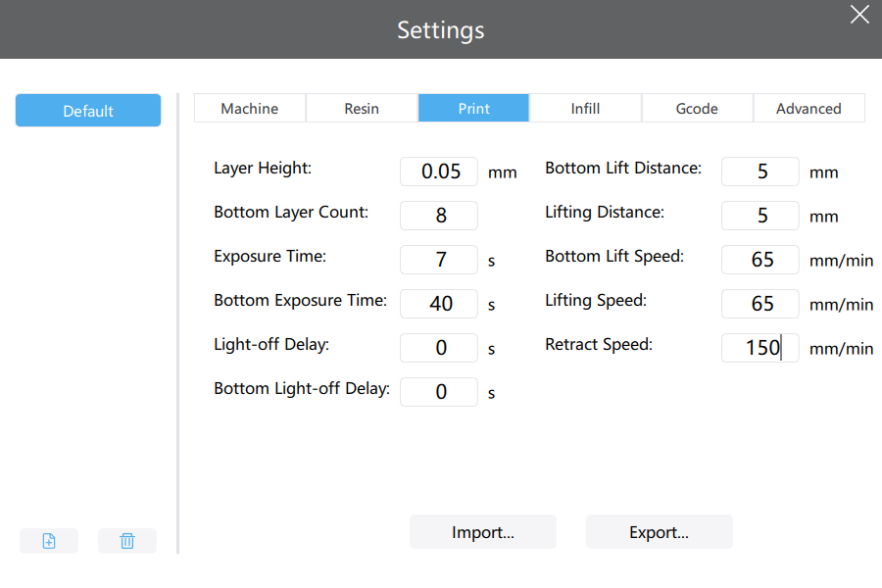Click the Exposure Time field
This screenshot has height=588, width=882.
pos(439,260)
